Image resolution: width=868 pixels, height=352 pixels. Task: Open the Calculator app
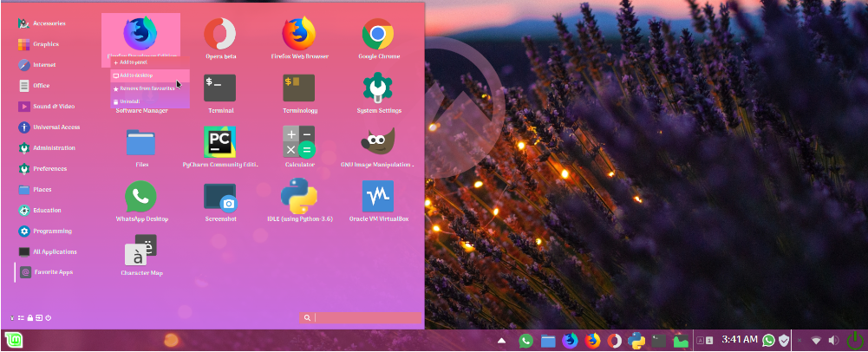299,147
